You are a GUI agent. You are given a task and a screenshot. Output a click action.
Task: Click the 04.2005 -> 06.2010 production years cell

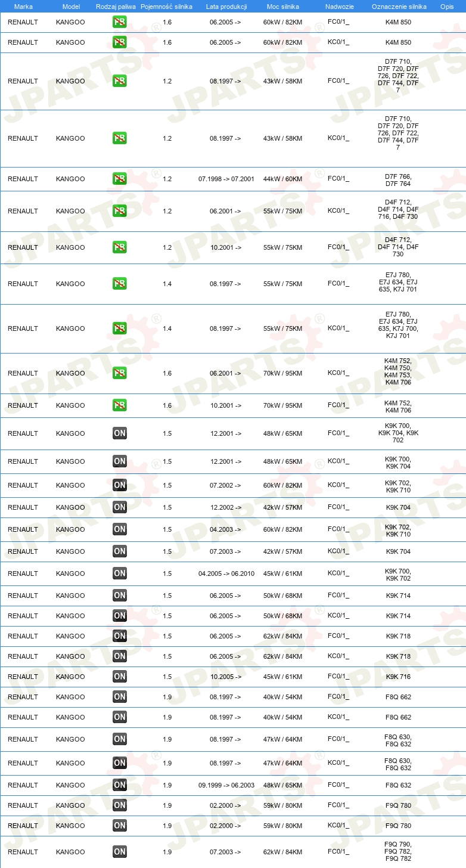226,573
